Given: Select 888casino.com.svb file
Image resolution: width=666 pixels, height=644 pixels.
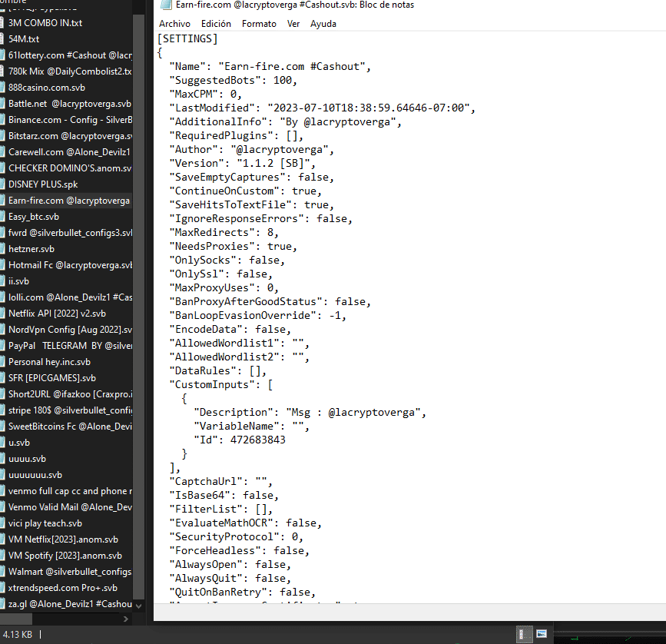Looking at the screenshot, I should coord(66,88).
